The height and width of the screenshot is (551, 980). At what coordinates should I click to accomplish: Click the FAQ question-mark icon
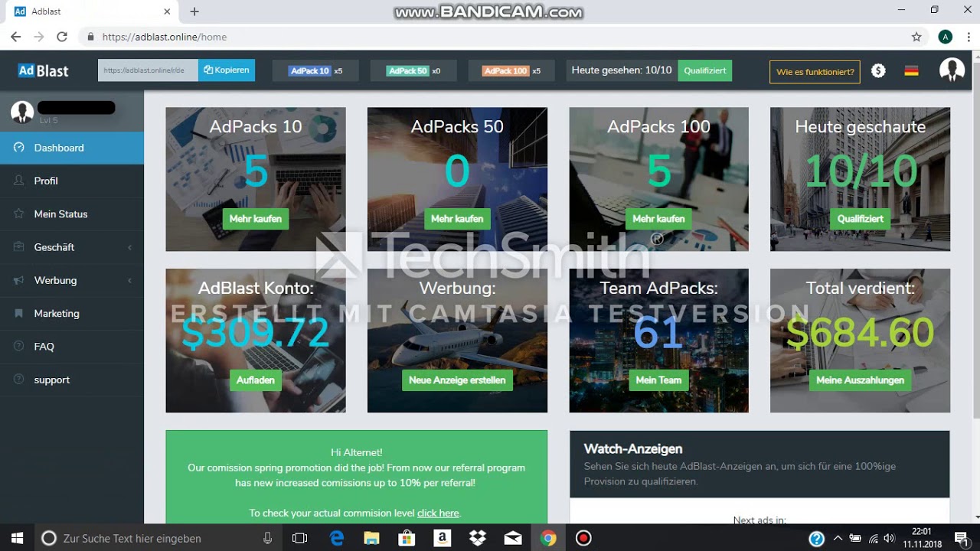[x=18, y=347]
